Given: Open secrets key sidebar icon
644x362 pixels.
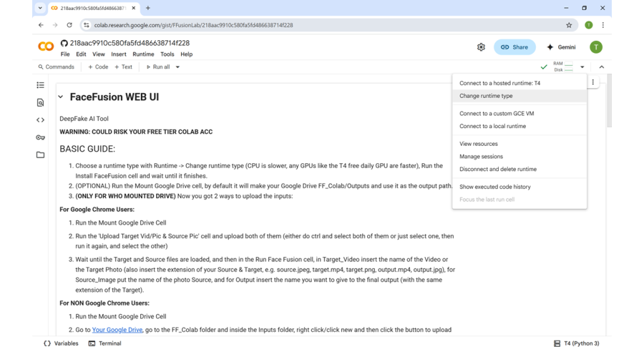Looking at the screenshot, I should pos(40,138).
